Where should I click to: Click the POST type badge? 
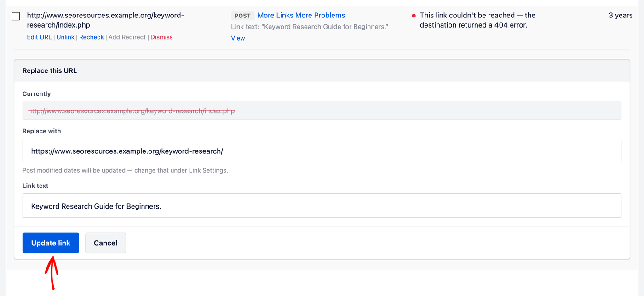coord(242,16)
